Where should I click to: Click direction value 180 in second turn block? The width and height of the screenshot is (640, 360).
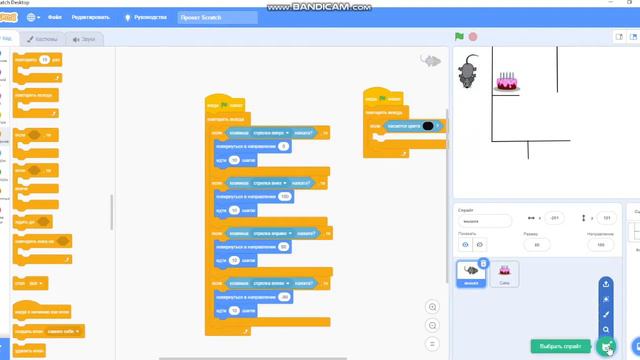(x=285, y=196)
